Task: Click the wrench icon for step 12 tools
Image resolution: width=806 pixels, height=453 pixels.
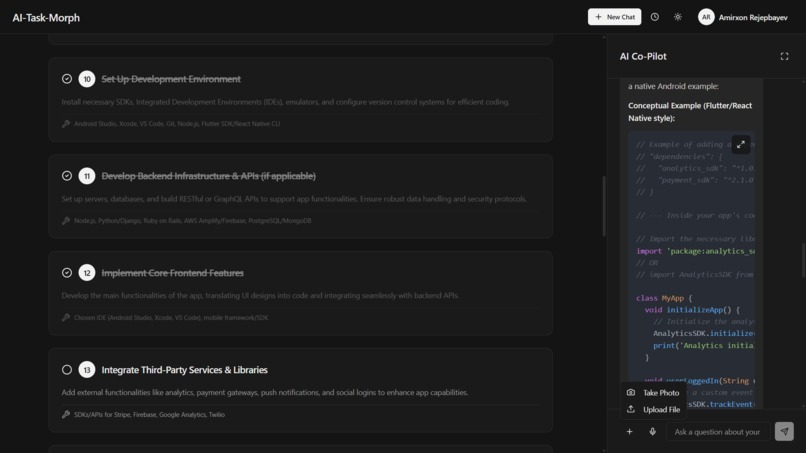Action: point(66,317)
